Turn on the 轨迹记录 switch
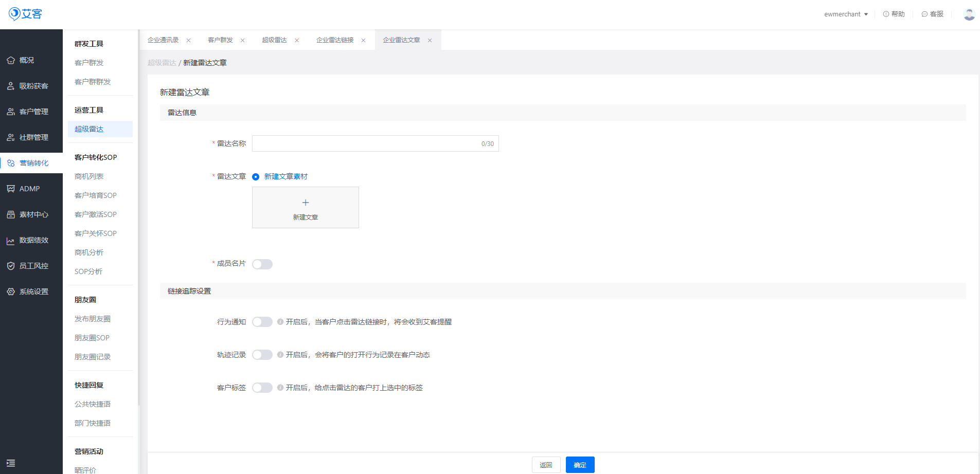This screenshot has width=980, height=474. (262, 355)
